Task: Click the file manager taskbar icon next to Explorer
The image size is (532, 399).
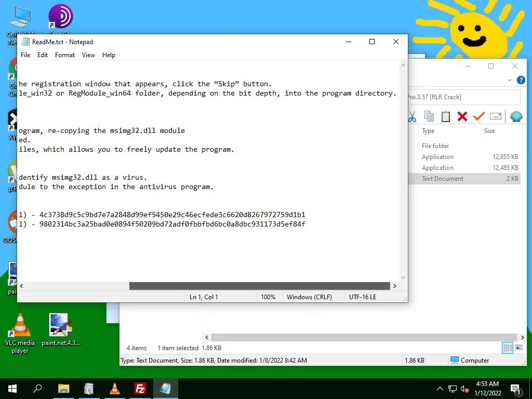Action: pyautogui.click(x=89, y=389)
